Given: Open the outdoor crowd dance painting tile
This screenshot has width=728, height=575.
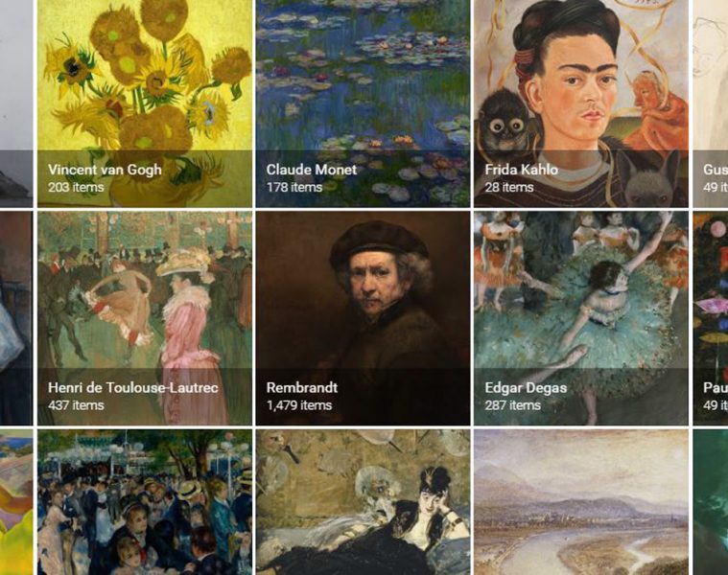Looking at the screenshot, I should pyautogui.click(x=145, y=502).
